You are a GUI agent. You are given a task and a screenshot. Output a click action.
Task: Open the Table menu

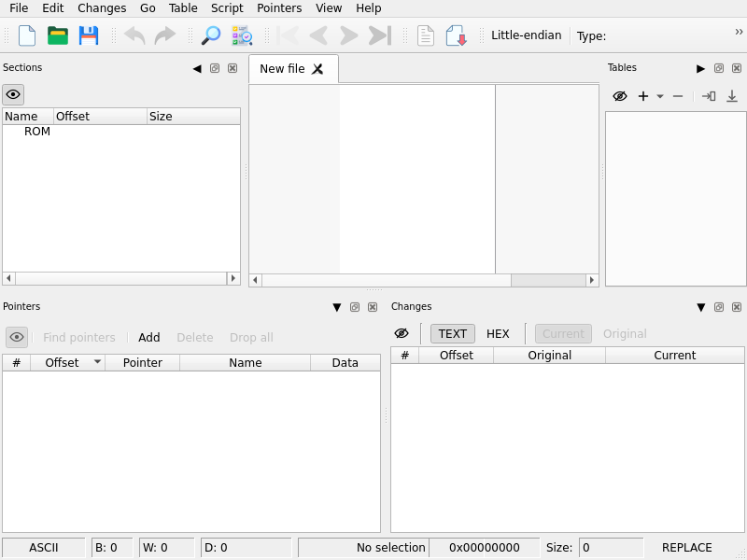183,8
